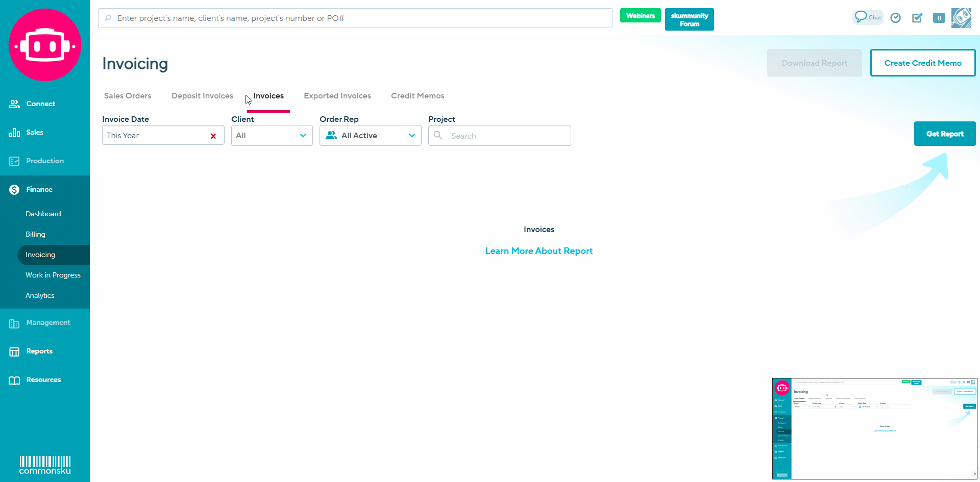This screenshot has height=482, width=980.
Task: Open the Production sidebar section
Action: [45, 161]
